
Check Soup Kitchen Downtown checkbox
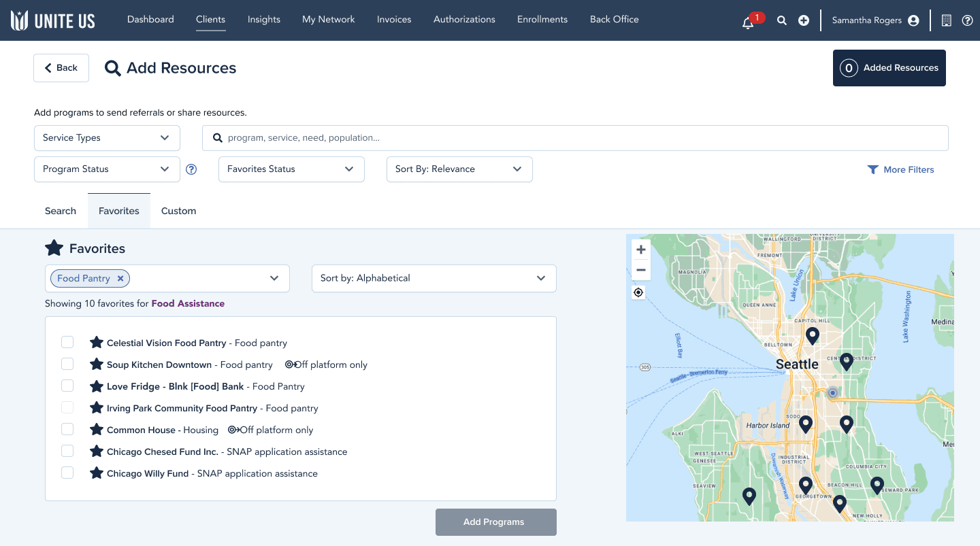(x=67, y=364)
